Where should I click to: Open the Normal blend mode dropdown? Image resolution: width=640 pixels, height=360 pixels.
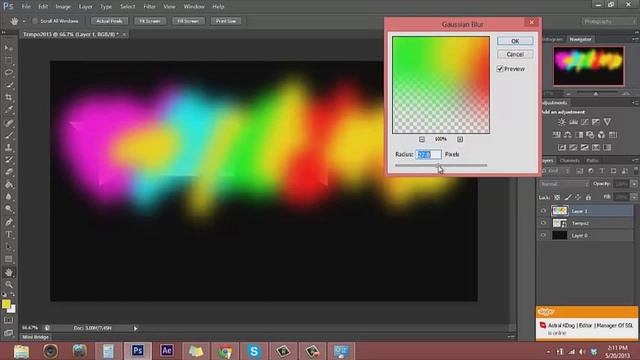point(564,184)
